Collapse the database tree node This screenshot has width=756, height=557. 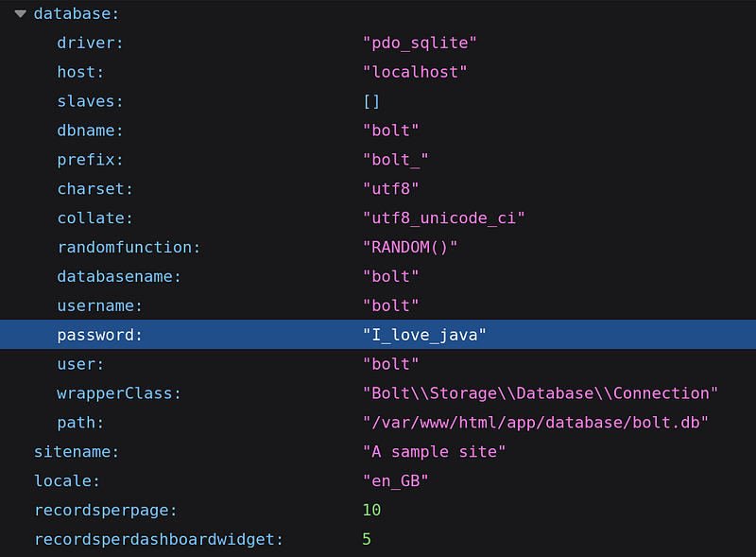pos(20,14)
